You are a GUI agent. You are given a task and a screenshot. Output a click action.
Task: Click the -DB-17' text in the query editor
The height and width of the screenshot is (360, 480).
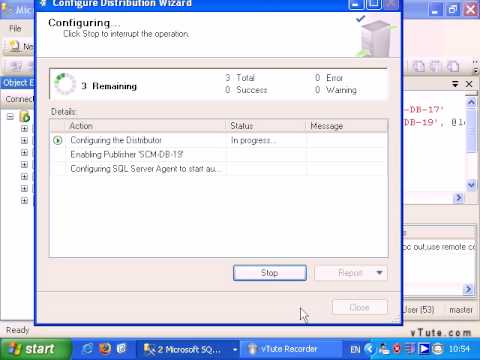point(423,109)
